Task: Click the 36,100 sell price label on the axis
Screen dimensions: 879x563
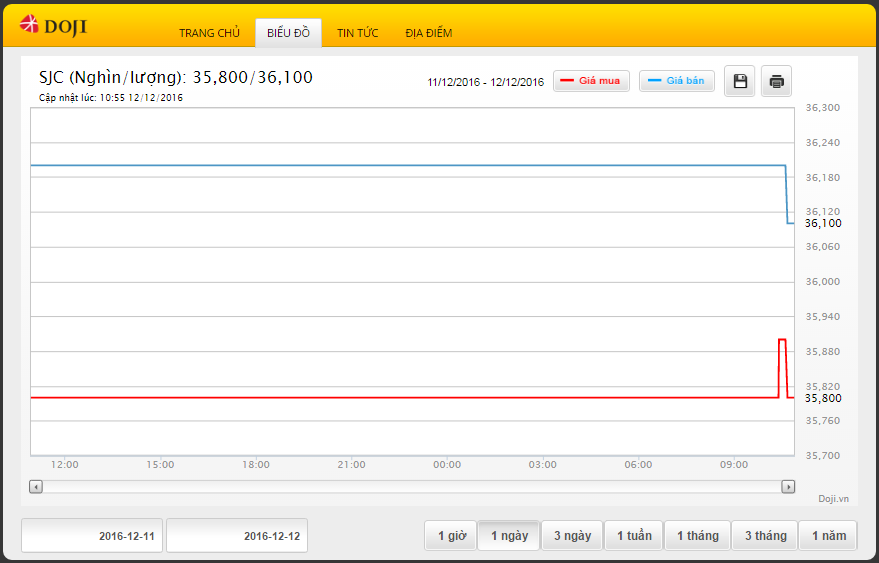Action: 823,223
